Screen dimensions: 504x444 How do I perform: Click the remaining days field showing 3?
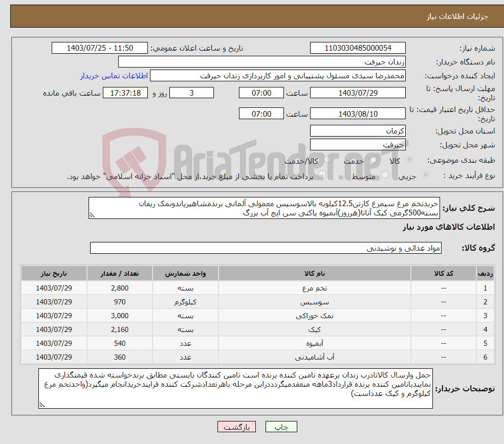[x=191, y=93]
